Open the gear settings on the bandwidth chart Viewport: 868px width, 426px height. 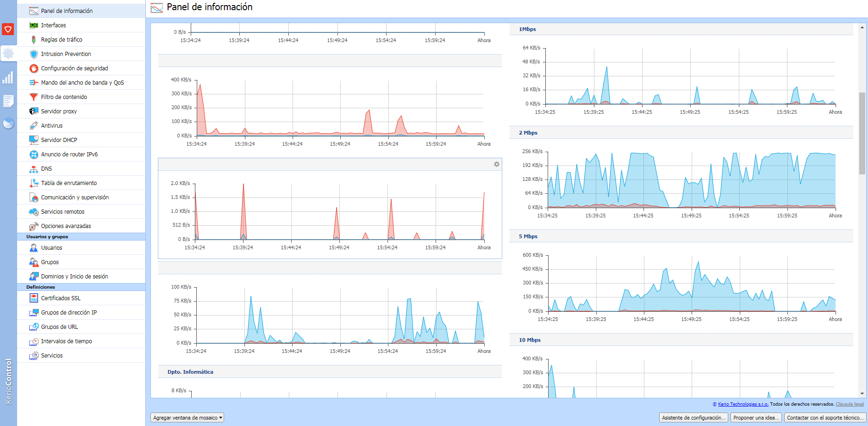pos(496,164)
